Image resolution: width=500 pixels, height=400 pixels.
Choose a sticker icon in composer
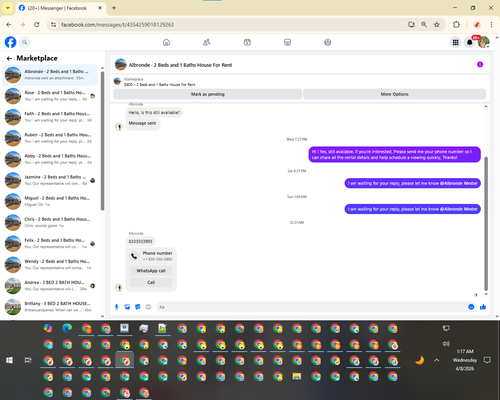coord(138,307)
